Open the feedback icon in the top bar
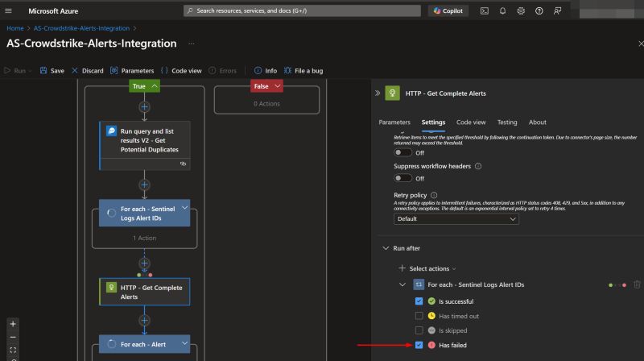The height and width of the screenshot is (361, 644). [557, 11]
